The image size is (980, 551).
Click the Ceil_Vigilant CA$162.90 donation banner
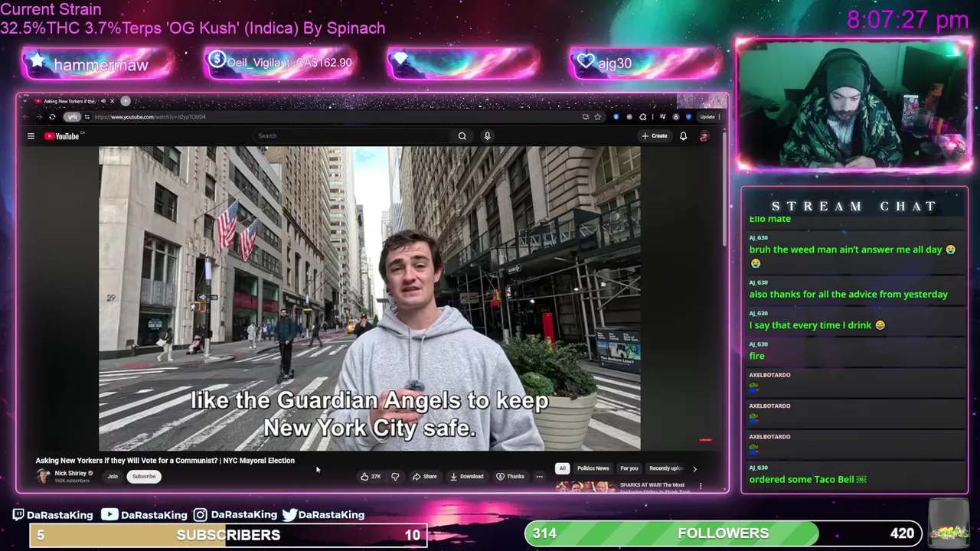(280, 63)
